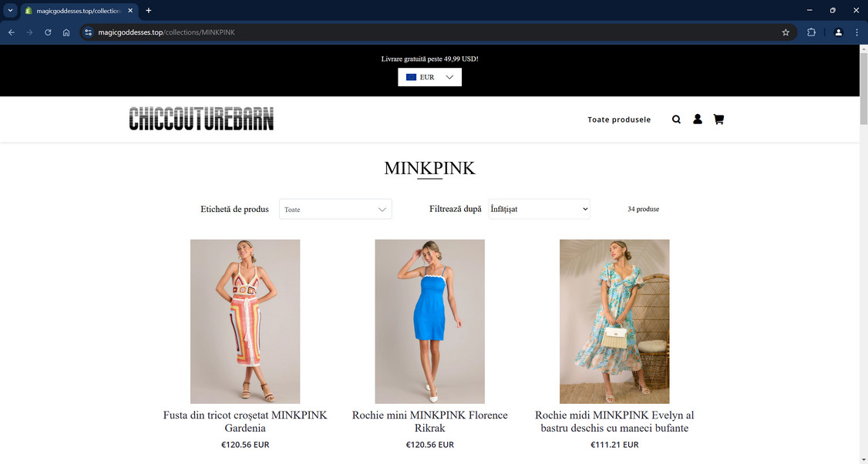The height and width of the screenshot is (464, 868).
Task: Click the Etichetă de produs label
Action: pos(234,210)
